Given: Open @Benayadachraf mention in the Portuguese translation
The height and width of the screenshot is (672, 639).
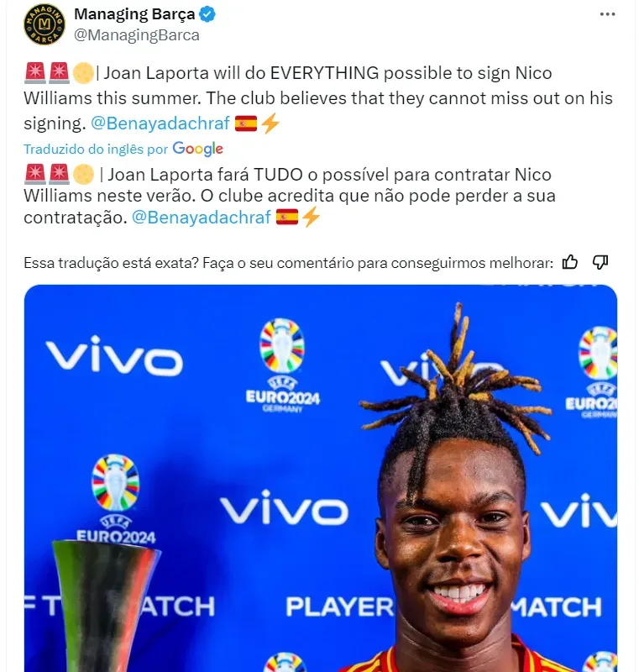Looking at the screenshot, I should coord(202,218).
